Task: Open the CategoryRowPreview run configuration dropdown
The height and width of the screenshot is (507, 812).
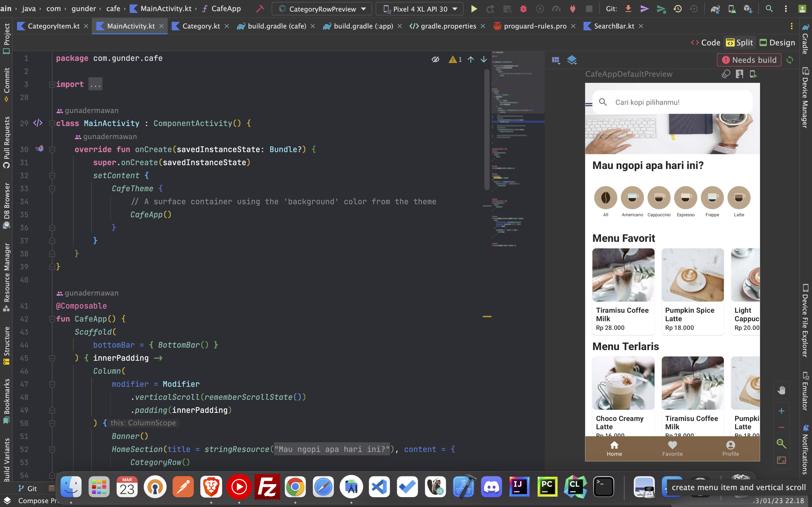Action: pyautogui.click(x=321, y=9)
